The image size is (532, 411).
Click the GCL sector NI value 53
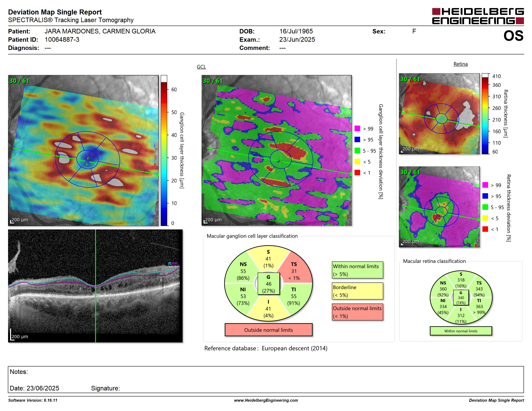coord(243,296)
